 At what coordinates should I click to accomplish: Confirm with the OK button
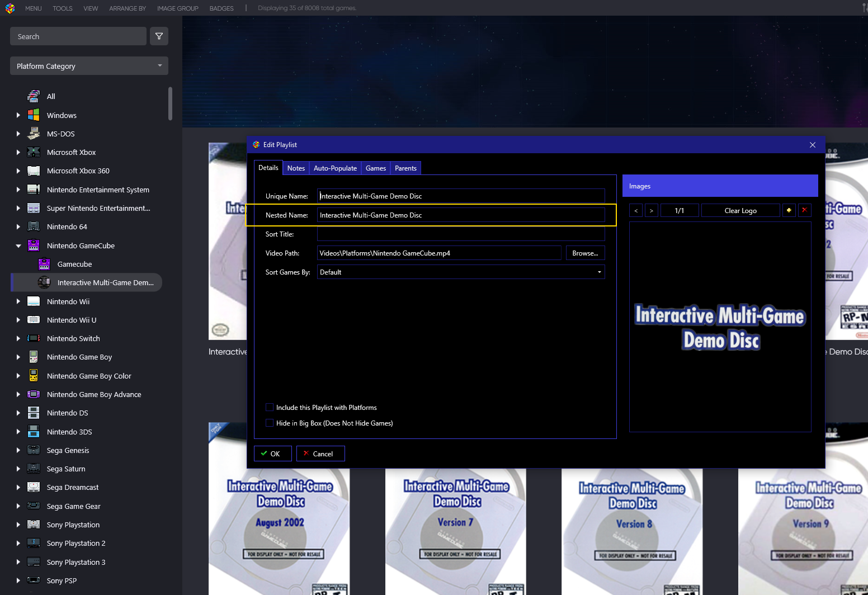(x=273, y=454)
